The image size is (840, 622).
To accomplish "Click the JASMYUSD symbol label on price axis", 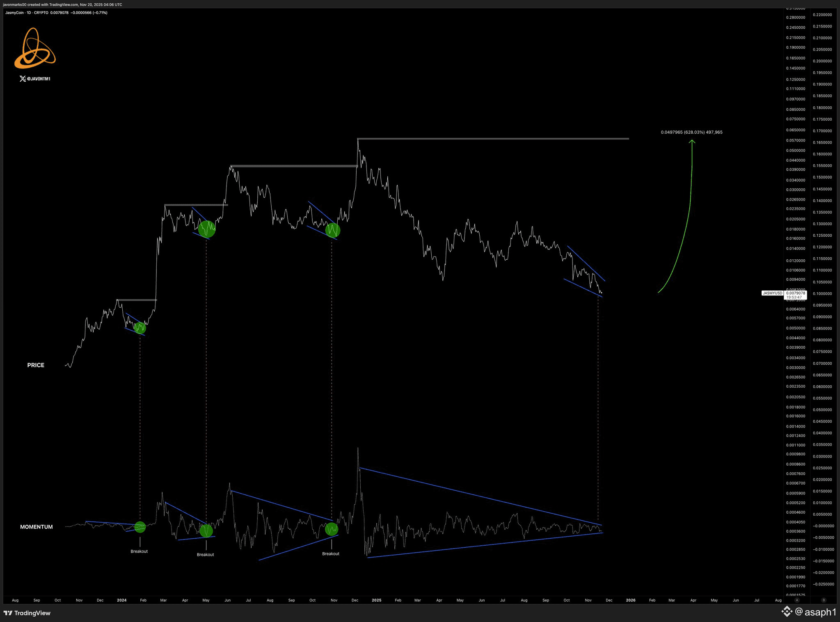I will tap(772, 293).
